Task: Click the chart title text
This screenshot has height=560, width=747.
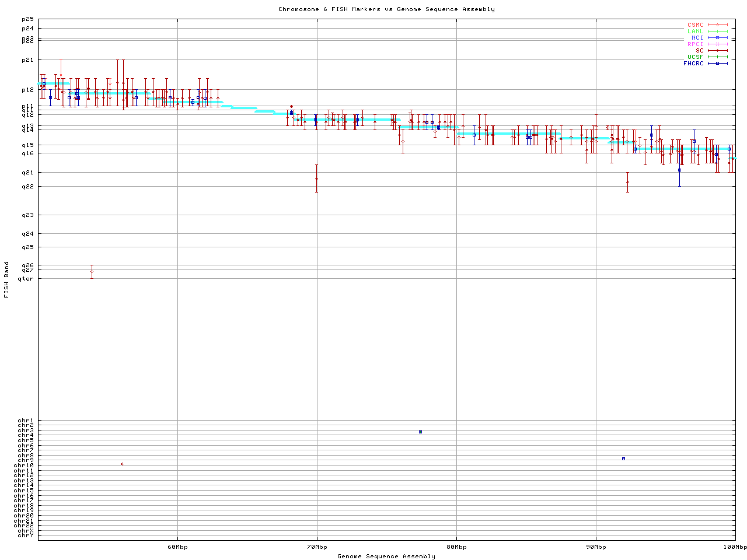Action: click(x=386, y=9)
